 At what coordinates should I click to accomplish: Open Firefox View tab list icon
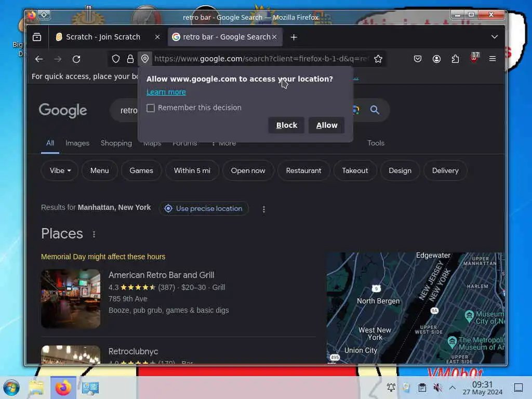click(x=37, y=37)
